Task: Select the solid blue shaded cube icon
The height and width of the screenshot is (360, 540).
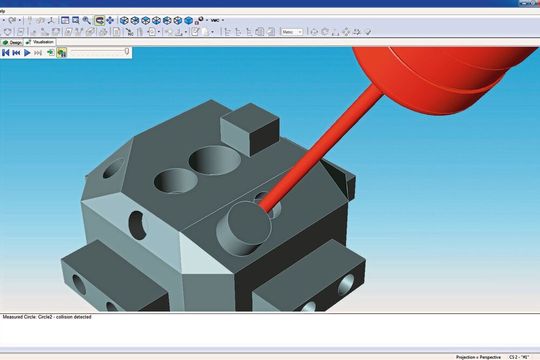Action: coord(188,20)
